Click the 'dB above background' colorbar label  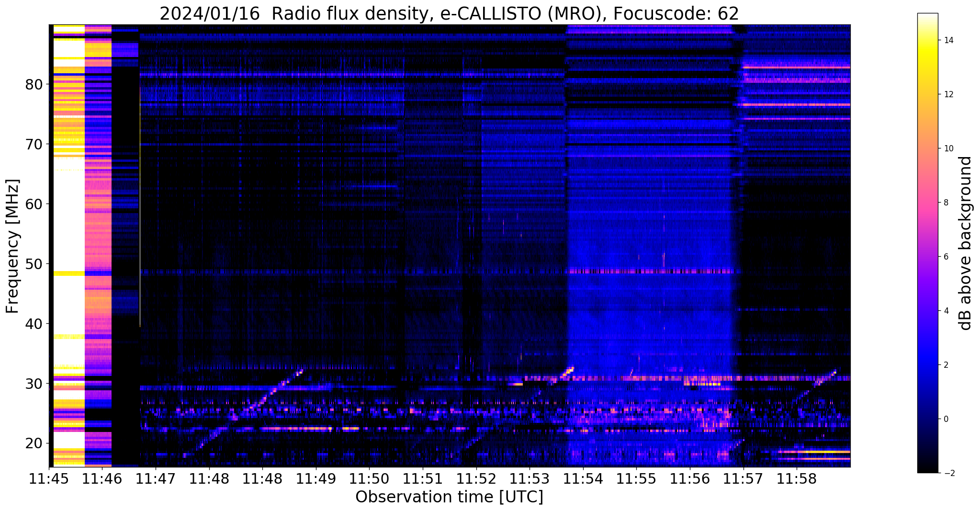click(x=966, y=243)
